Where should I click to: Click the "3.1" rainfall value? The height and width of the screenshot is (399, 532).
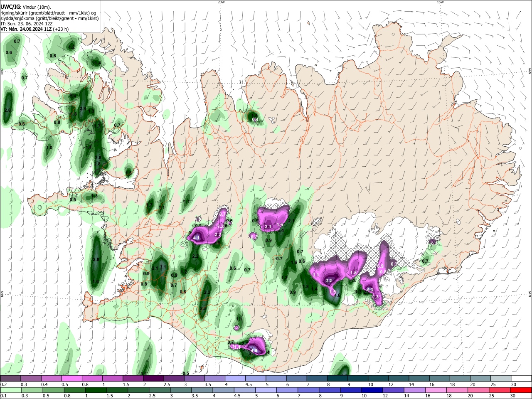coord(163,267)
